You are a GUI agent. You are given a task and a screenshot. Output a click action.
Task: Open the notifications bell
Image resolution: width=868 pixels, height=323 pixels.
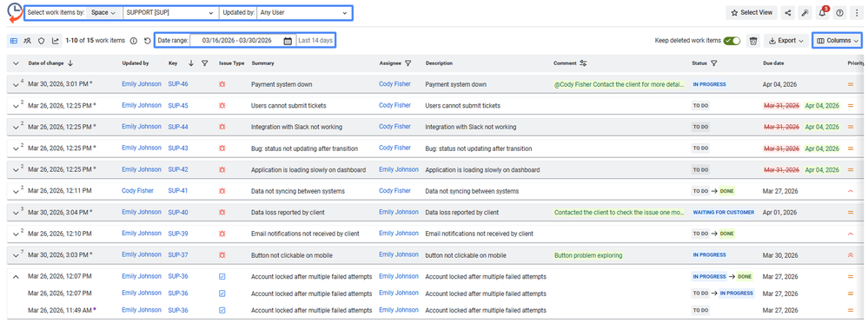click(822, 13)
